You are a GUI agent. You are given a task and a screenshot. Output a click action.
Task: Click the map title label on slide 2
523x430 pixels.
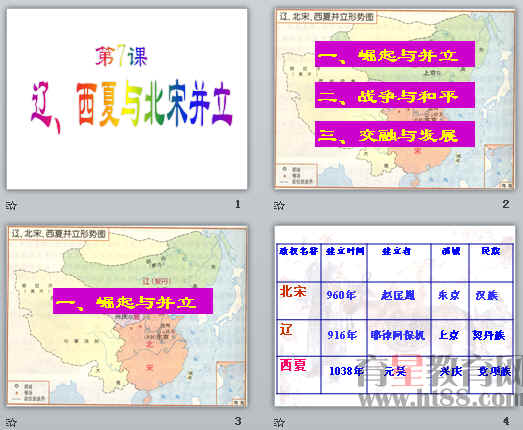[327, 17]
